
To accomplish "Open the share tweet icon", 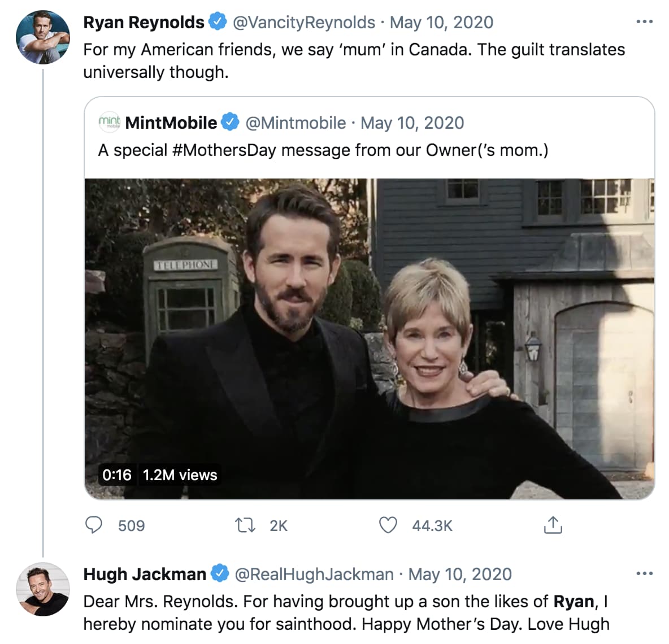I will [x=553, y=525].
